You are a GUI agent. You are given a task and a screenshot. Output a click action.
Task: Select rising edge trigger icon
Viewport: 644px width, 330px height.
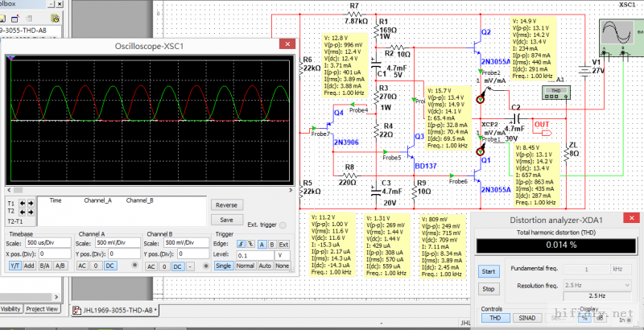[239, 244]
